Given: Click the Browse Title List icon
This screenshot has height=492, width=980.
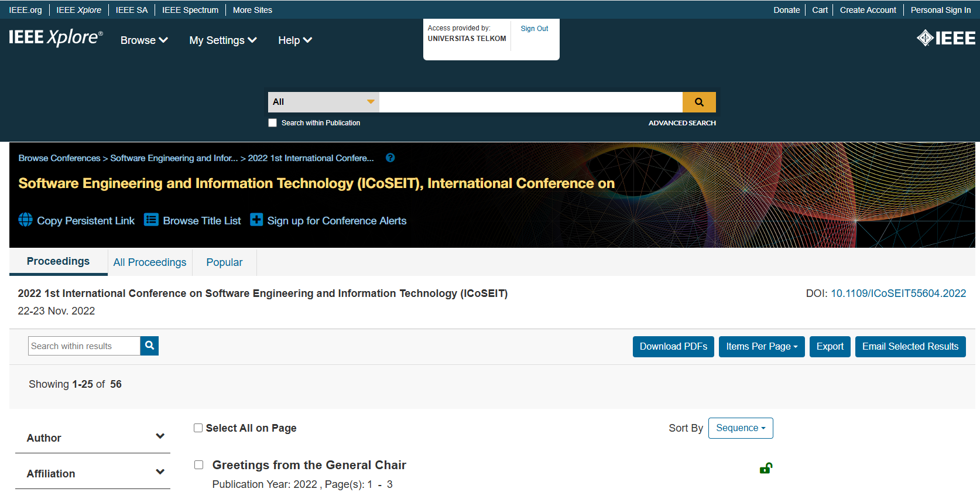Looking at the screenshot, I should tap(151, 220).
